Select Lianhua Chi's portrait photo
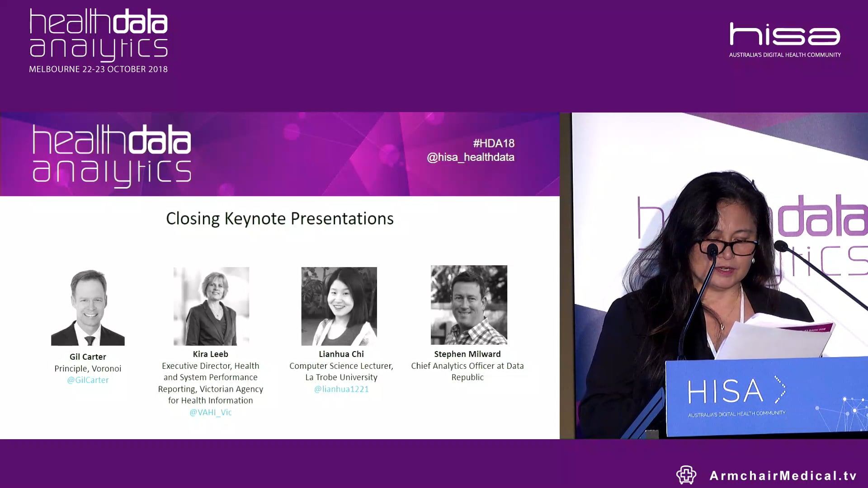868x488 pixels. coord(339,306)
